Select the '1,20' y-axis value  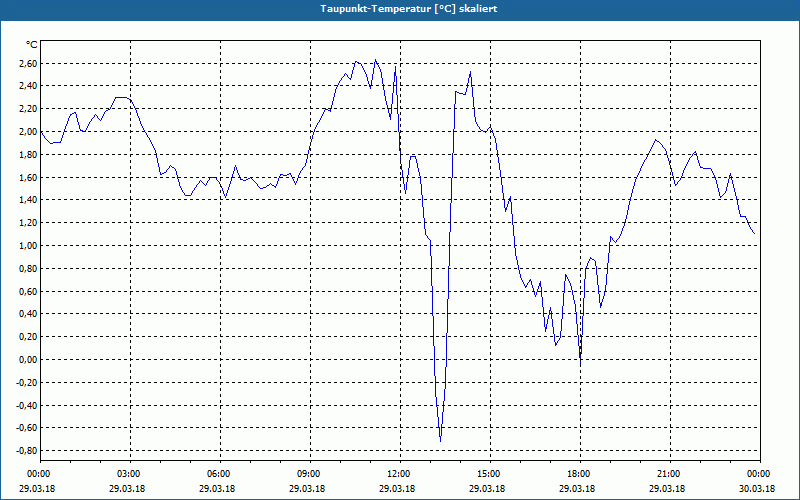coord(29,222)
